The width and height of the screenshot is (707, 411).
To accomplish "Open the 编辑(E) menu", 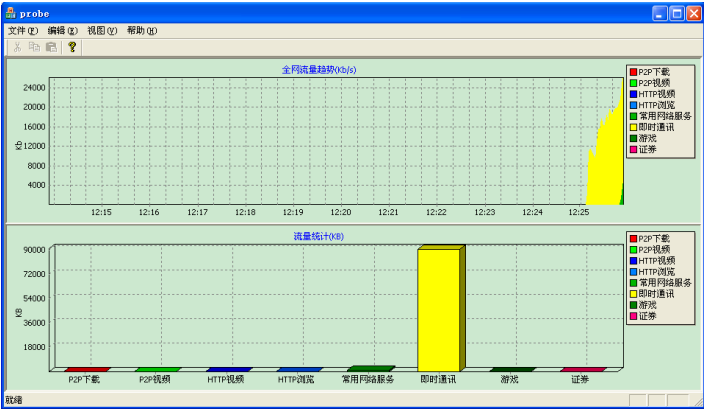I will pyautogui.click(x=63, y=31).
